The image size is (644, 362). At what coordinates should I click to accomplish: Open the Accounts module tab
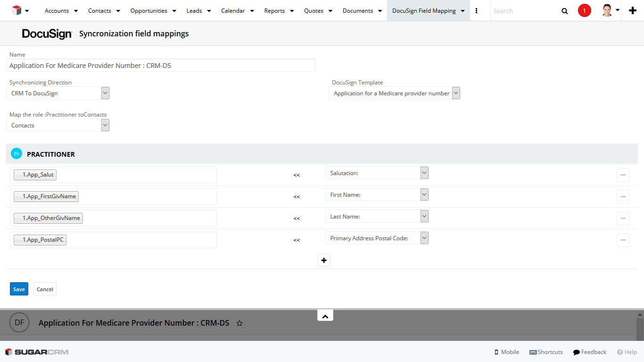point(57,11)
